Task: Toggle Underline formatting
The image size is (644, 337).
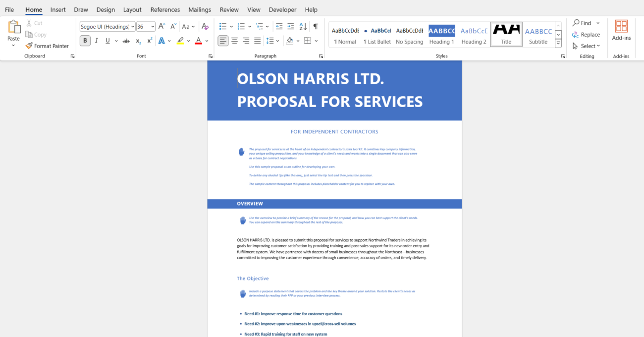Action: tap(107, 41)
